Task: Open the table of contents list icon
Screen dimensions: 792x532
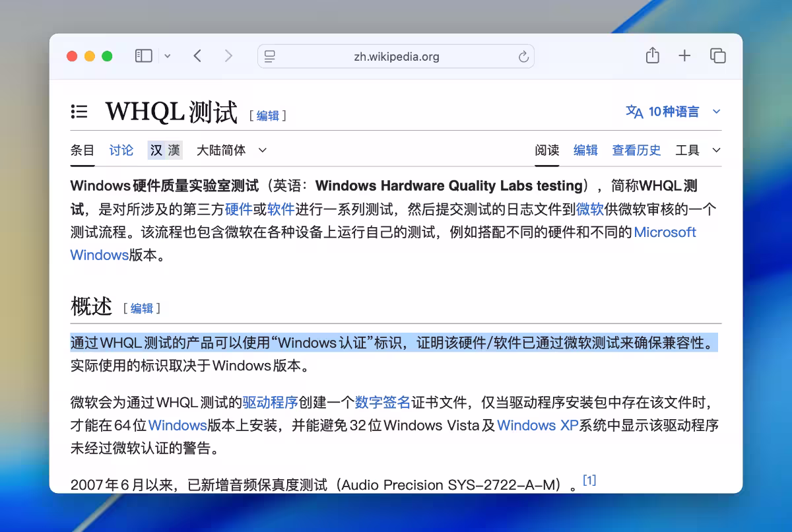Action: [79, 112]
